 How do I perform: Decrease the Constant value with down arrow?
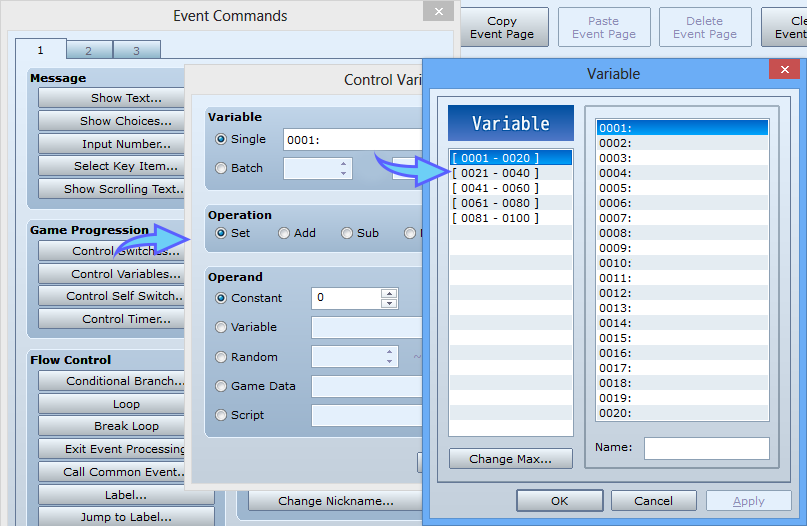click(390, 303)
